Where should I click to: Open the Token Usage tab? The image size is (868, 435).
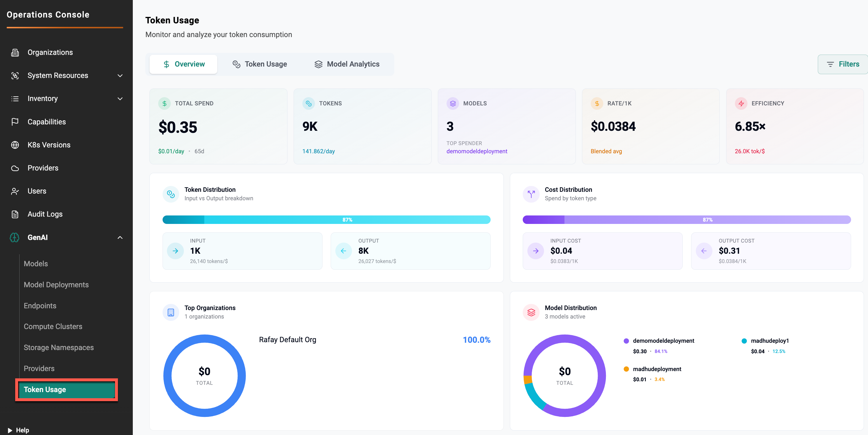(260, 64)
